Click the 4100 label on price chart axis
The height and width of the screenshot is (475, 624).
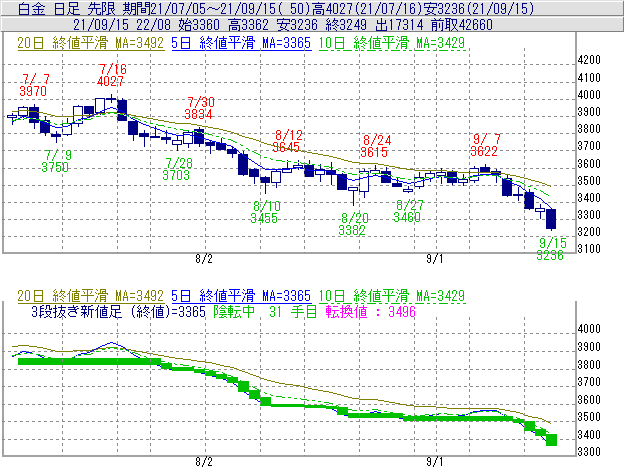[589, 78]
